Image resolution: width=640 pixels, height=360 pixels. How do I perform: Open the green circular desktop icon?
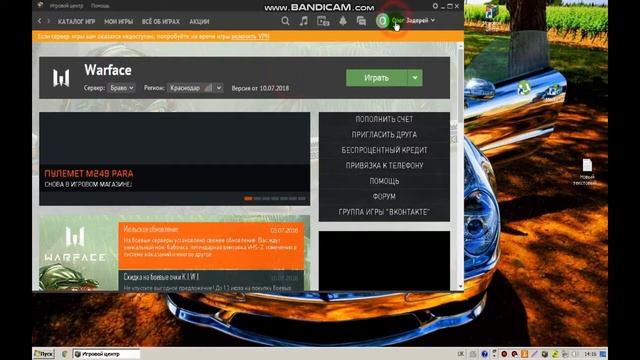tap(524, 88)
